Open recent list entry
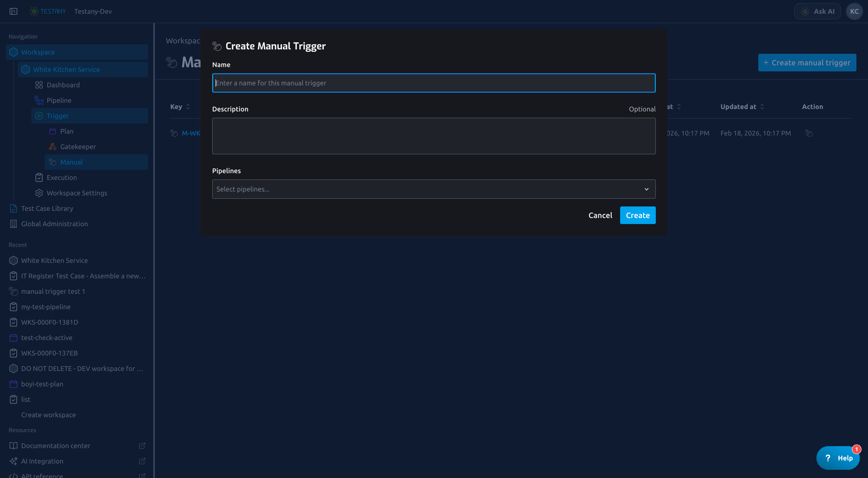 pos(77,399)
